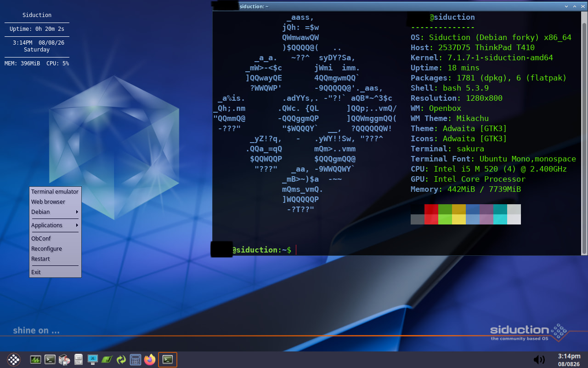Click the Host line showing ThinkPad T410
Screen dimensions: 588x368
pos(473,48)
